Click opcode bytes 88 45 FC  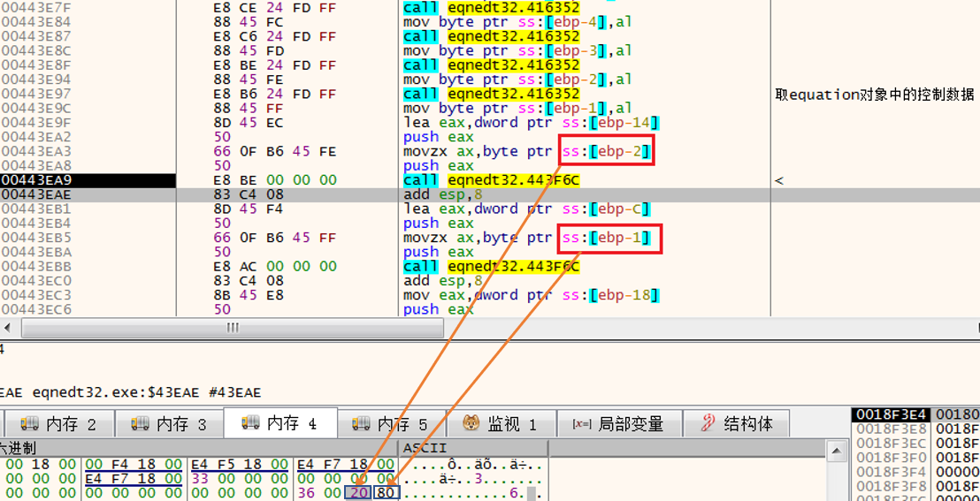[x=249, y=22]
